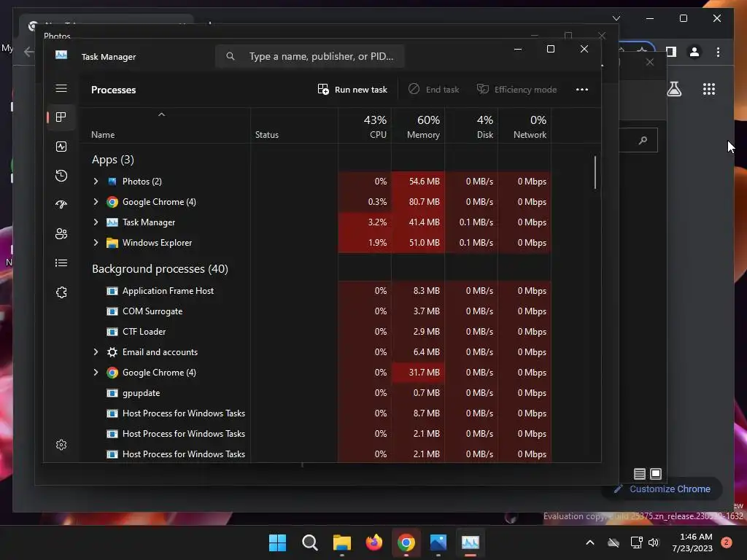Screen dimensions: 747x560
Task: Open the Windows Start menu
Action: pyautogui.click(x=277, y=542)
